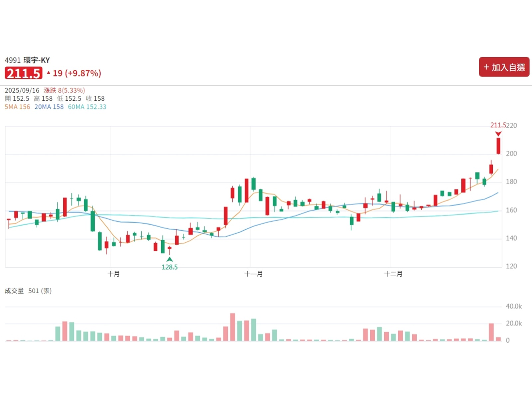532x399 pixels.
Task: Click the 成交量 501 (張) label
Action: point(28,291)
